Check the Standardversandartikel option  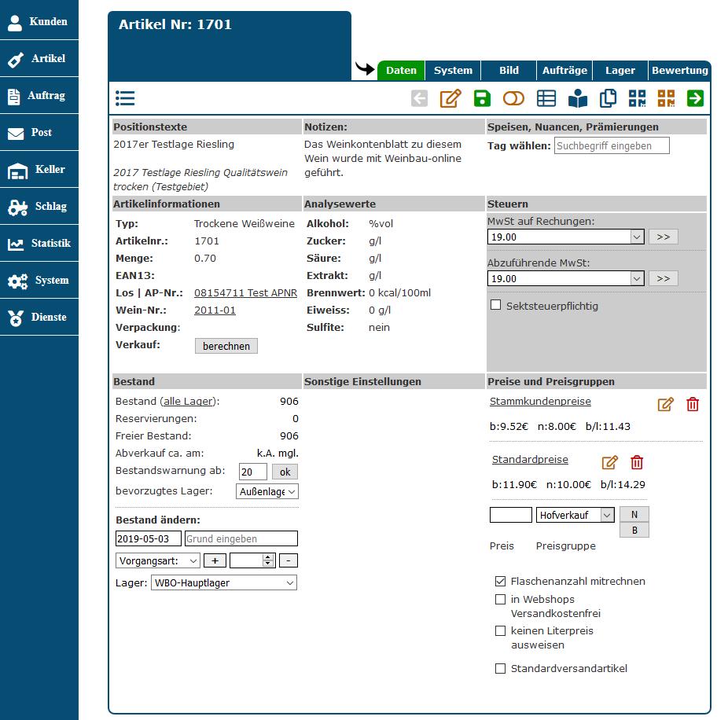point(500,669)
